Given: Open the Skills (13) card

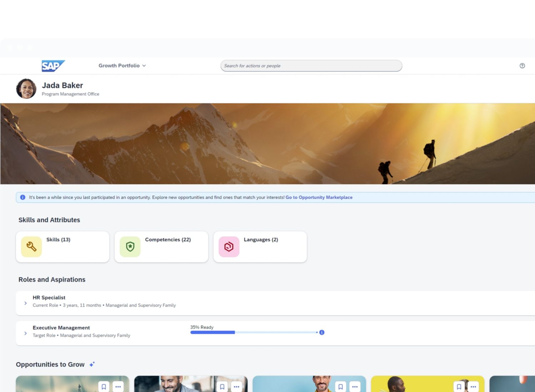Looking at the screenshot, I should pos(63,247).
